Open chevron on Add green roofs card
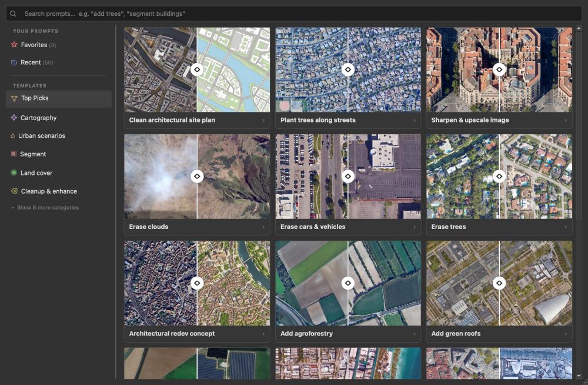Screen dimensions: 588x385 point(566,334)
